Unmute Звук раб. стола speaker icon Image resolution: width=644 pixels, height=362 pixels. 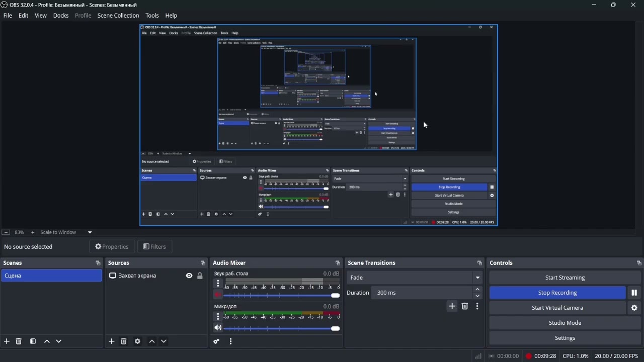click(218, 296)
